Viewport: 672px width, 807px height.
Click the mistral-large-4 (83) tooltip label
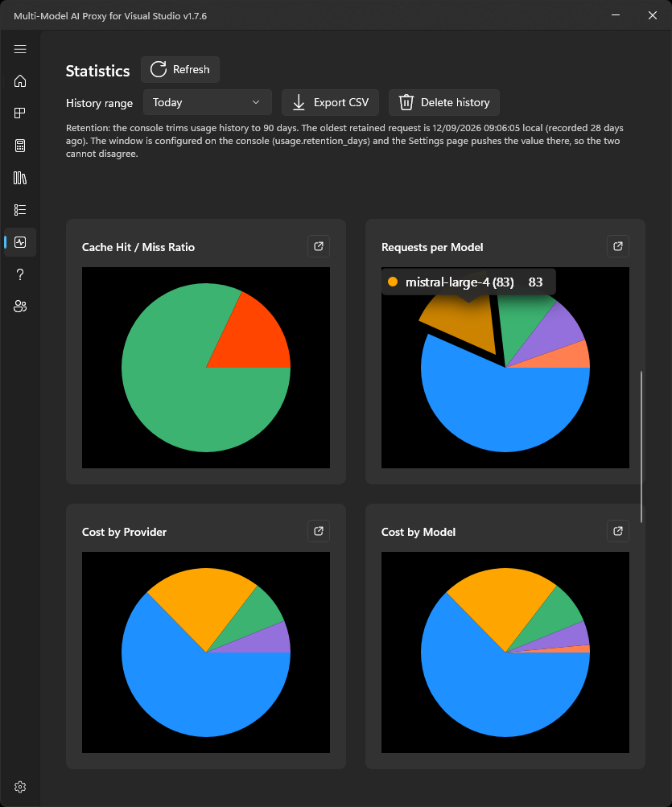tap(460, 282)
